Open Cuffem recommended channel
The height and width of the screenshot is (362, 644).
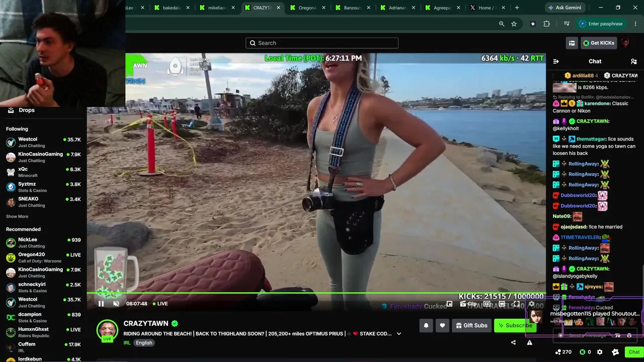tap(43, 347)
